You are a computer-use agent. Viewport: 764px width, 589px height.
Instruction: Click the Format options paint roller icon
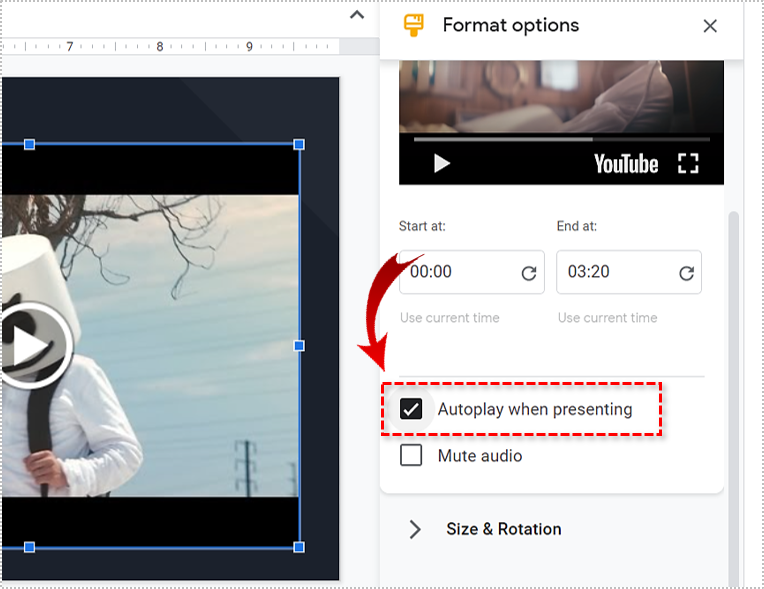coord(414,25)
